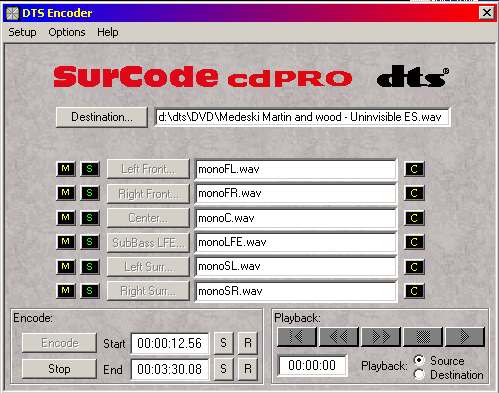Start playback with the play arrow
This screenshot has width=499, height=393.
tap(465, 337)
